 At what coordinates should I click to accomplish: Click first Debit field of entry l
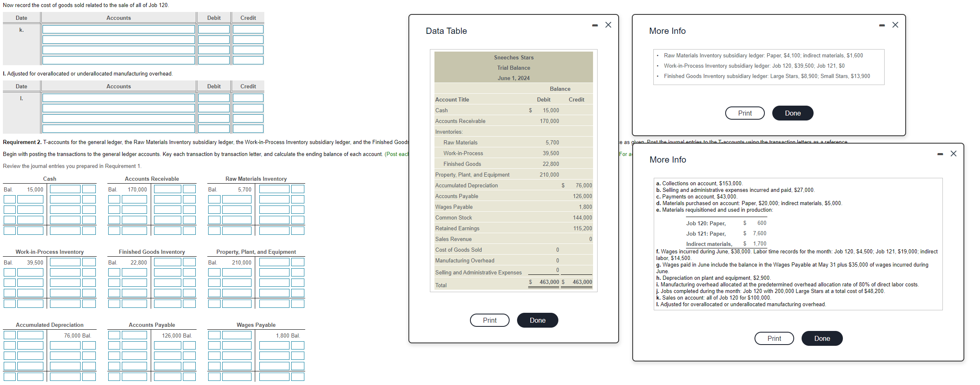point(214,98)
